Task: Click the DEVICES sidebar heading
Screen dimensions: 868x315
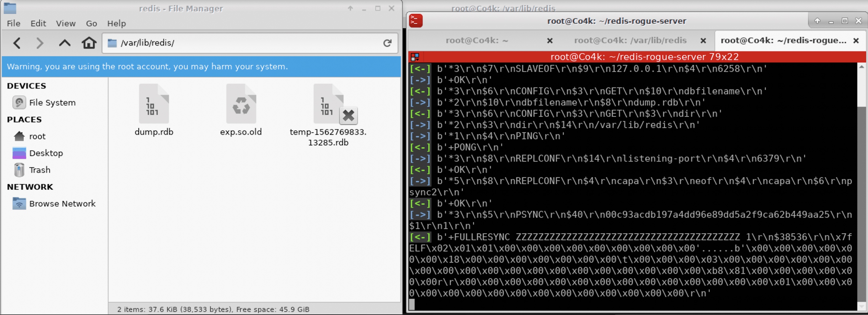Action: 26,86
